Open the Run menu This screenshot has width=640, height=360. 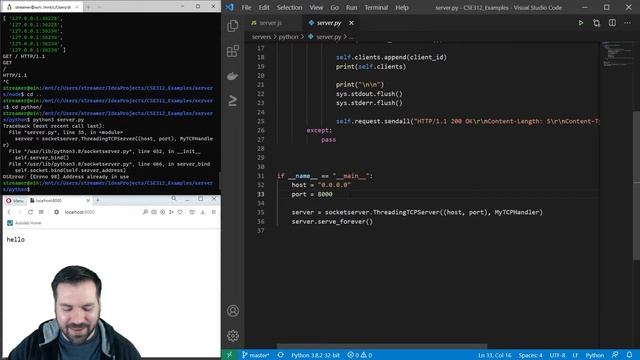click(x=351, y=7)
